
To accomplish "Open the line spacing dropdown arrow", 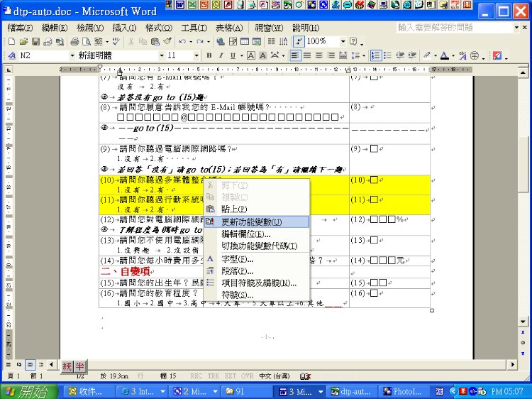I will (x=364, y=55).
